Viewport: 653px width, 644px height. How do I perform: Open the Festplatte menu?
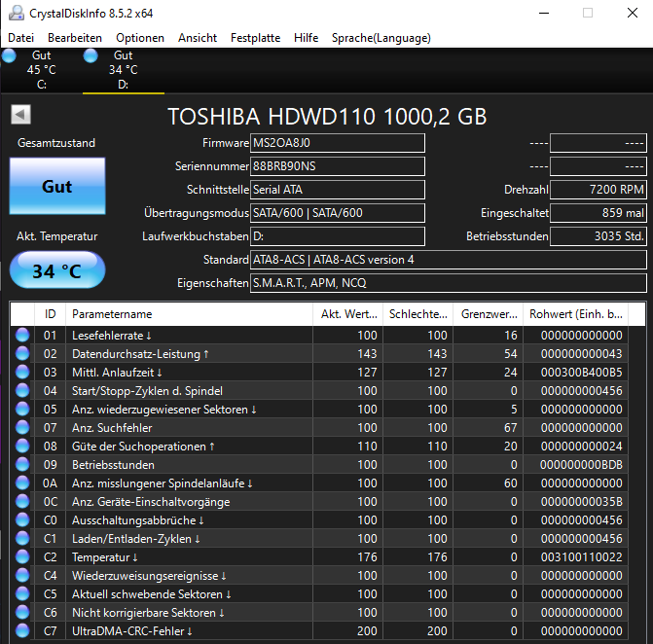(255, 38)
